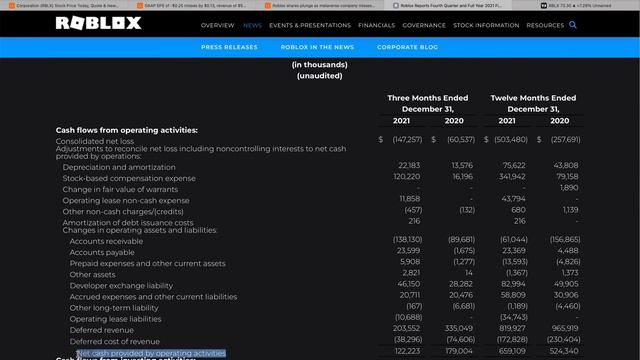Click the Other assets row label
640x360 pixels.
[x=92, y=275]
